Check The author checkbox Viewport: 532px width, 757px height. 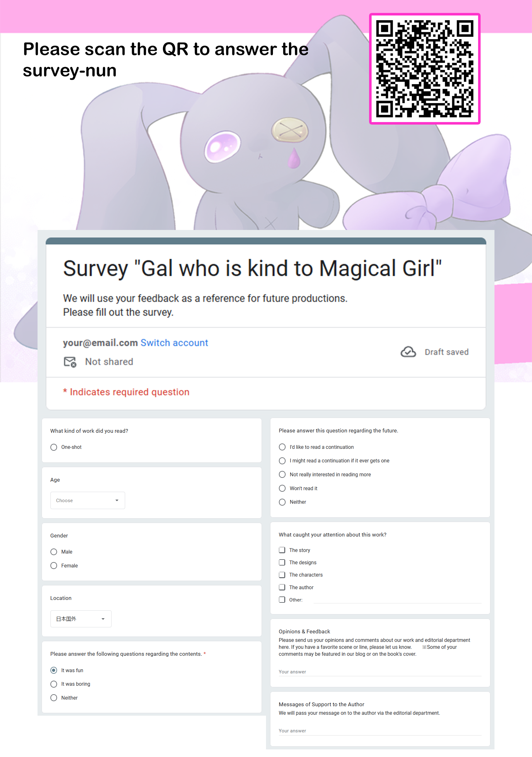[x=282, y=587]
